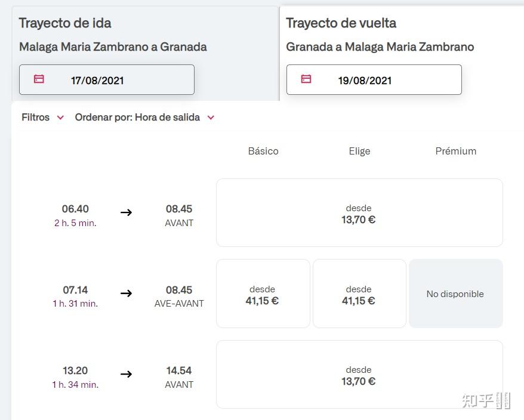This screenshot has height=420, width=524.
Task: Select 13,70 € fare for 06.40 train
Action: (x=359, y=213)
